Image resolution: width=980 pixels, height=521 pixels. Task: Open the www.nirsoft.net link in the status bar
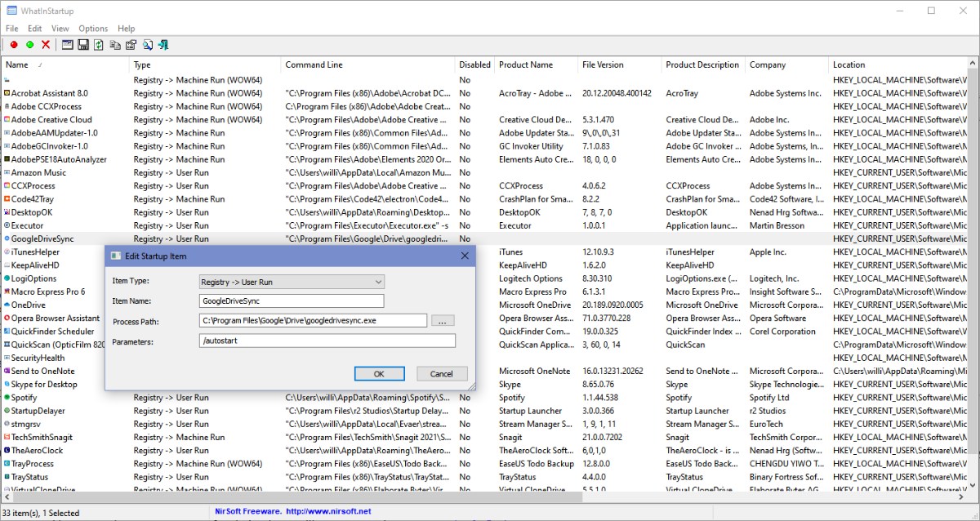click(x=327, y=511)
